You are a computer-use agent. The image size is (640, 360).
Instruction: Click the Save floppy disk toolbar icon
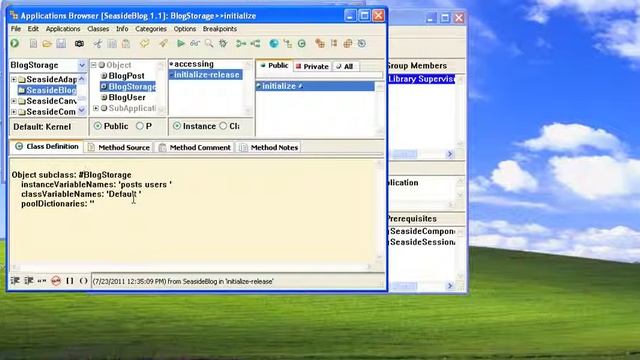(61, 44)
